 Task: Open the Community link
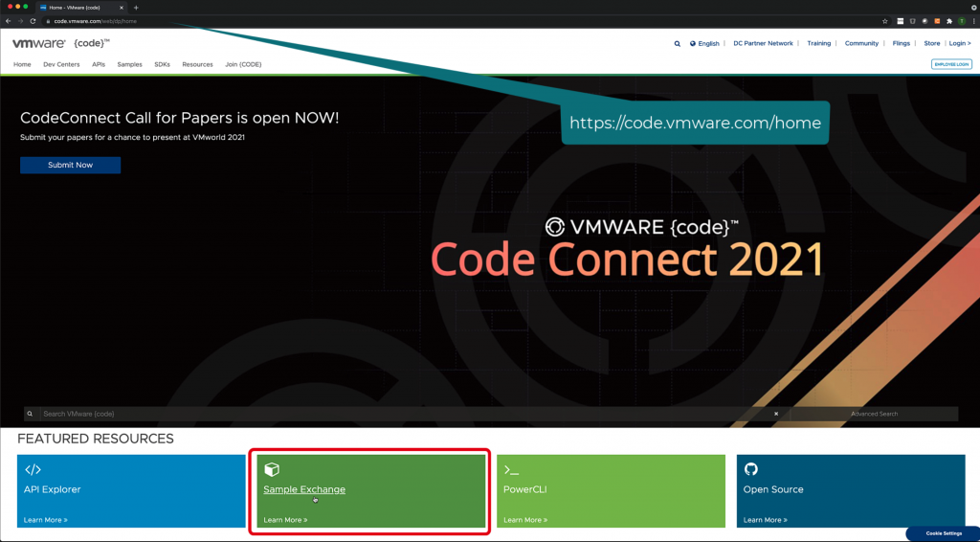[x=861, y=44]
